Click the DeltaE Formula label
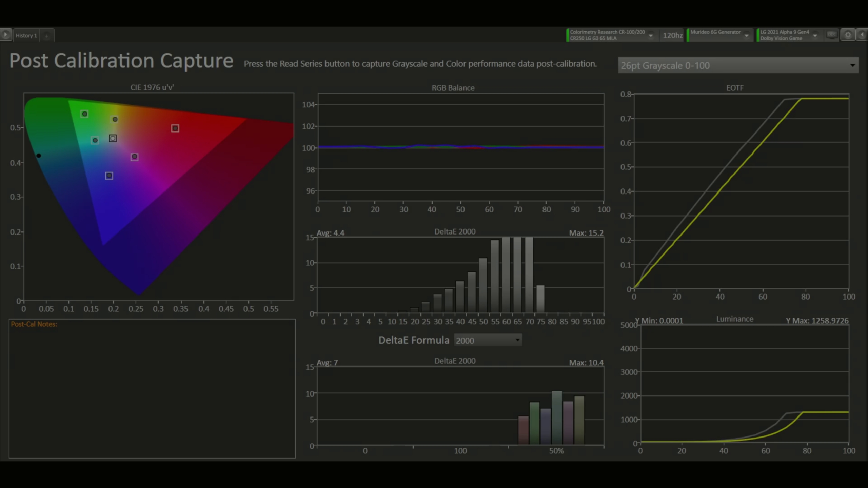The width and height of the screenshot is (868, 488). pyautogui.click(x=414, y=340)
